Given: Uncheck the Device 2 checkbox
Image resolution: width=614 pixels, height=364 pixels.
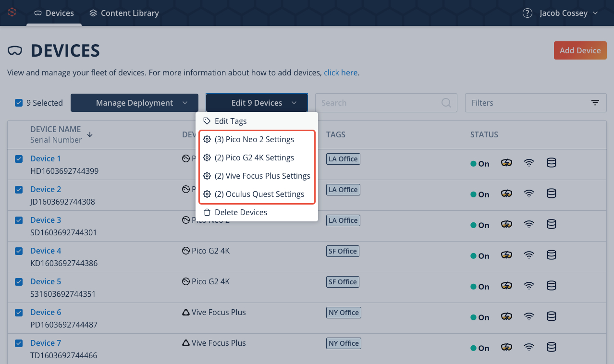Looking at the screenshot, I should [19, 190].
